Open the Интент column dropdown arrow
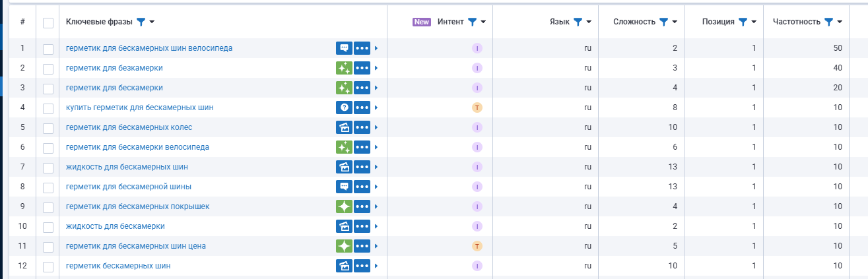 pos(483,22)
